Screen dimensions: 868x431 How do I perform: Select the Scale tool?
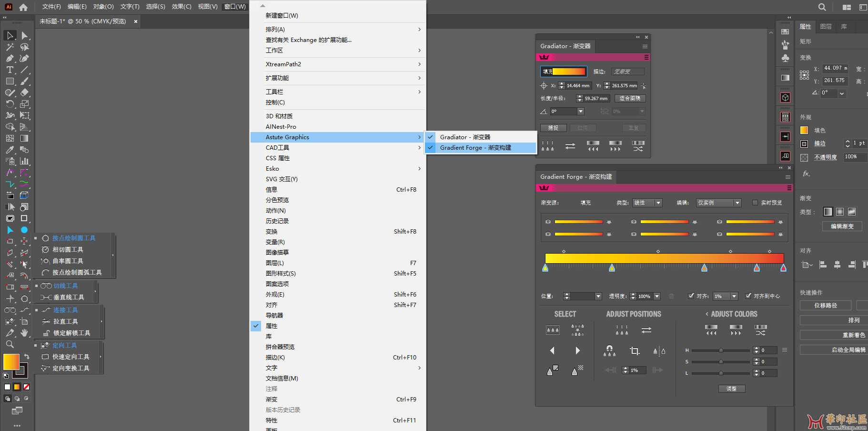pyautogui.click(x=24, y=104)
